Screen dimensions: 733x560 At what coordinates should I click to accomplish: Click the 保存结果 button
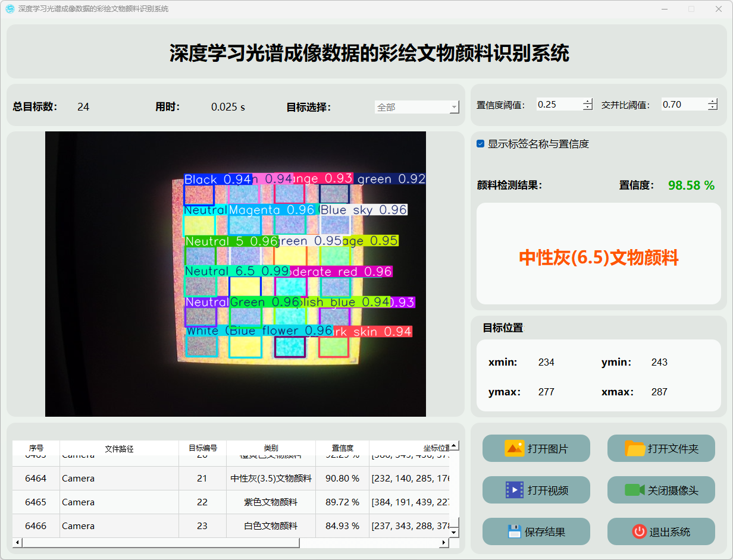[x=536, y=531]
